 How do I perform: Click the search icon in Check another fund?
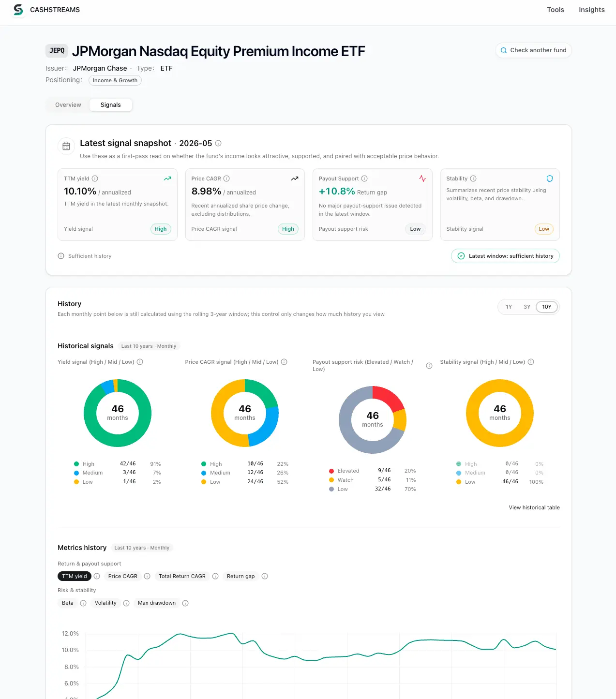click(x=504, y=50)
